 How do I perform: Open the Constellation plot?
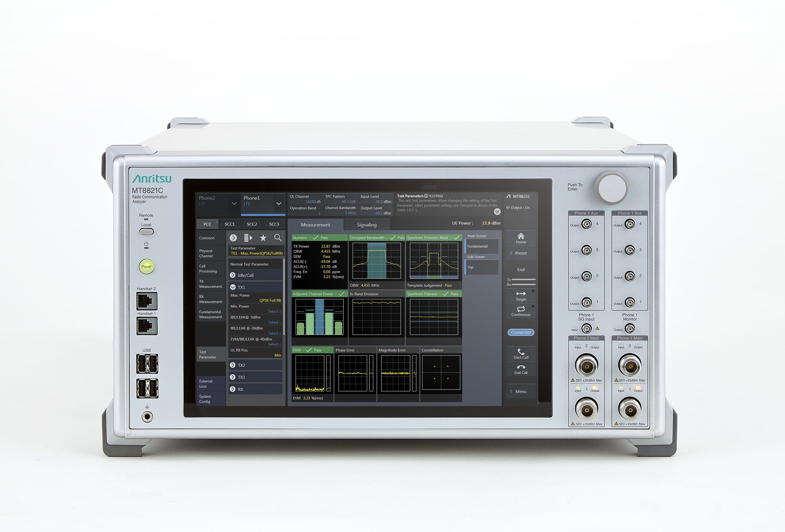[x=441, y=374]
